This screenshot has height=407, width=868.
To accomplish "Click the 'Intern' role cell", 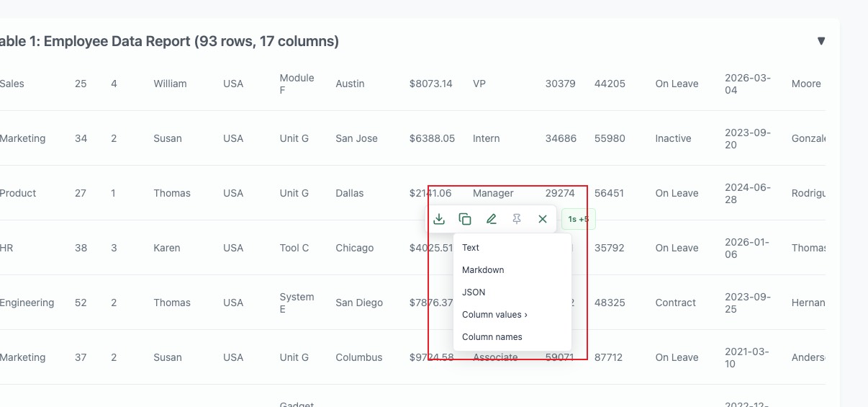I will [x=486, y=138].
